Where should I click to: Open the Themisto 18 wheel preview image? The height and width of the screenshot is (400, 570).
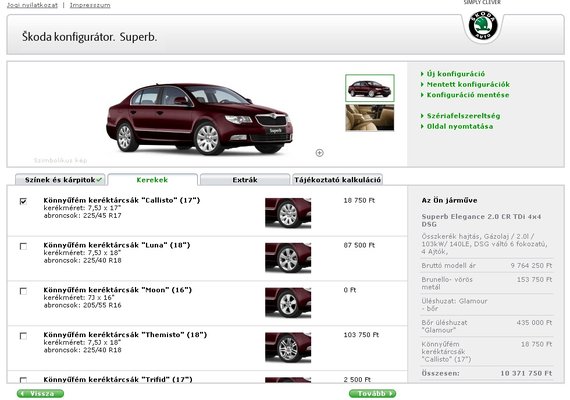coord(288,348)
